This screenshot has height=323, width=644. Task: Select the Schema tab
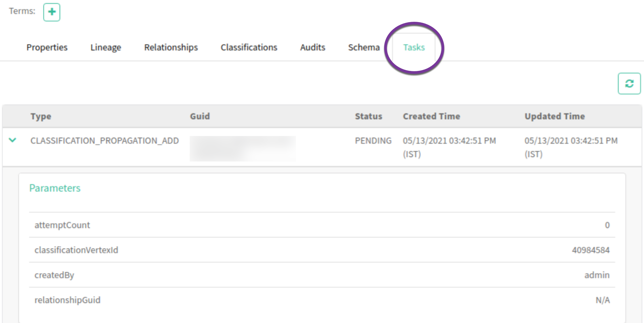[364, 47]
